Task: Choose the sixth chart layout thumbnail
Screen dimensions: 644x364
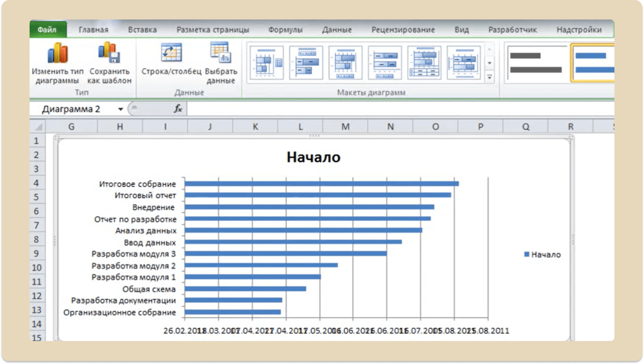Action: pos(464,63)
